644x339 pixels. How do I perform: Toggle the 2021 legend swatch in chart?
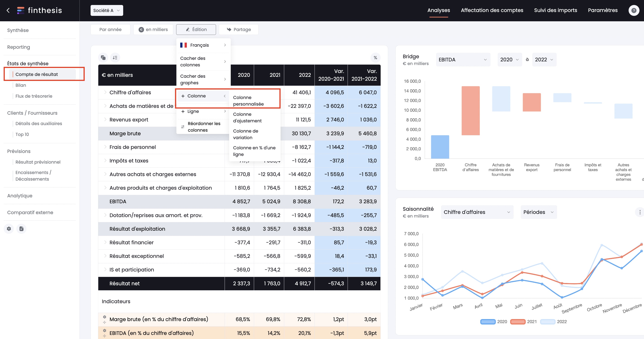click(x=518, y=322)
